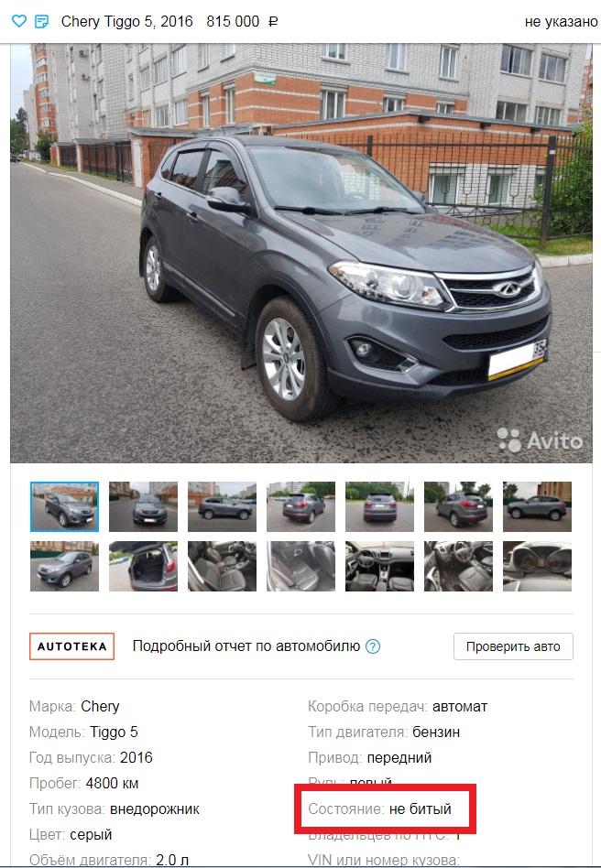Click the Avito watermark on main photo
The width and height of the screenshot is (601, 868).
pos(540,440)
